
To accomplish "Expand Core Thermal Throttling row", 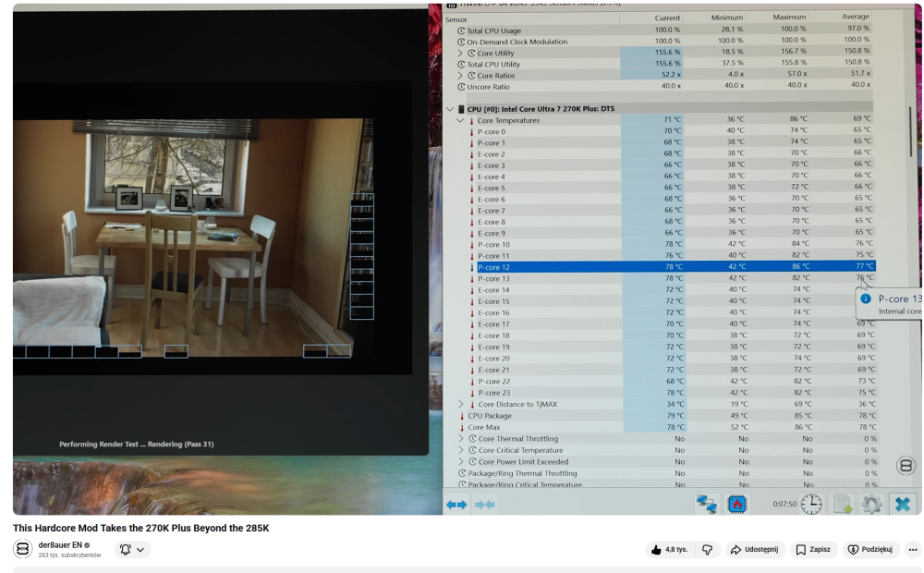I will pyautogui.click(x=461, y=439).
